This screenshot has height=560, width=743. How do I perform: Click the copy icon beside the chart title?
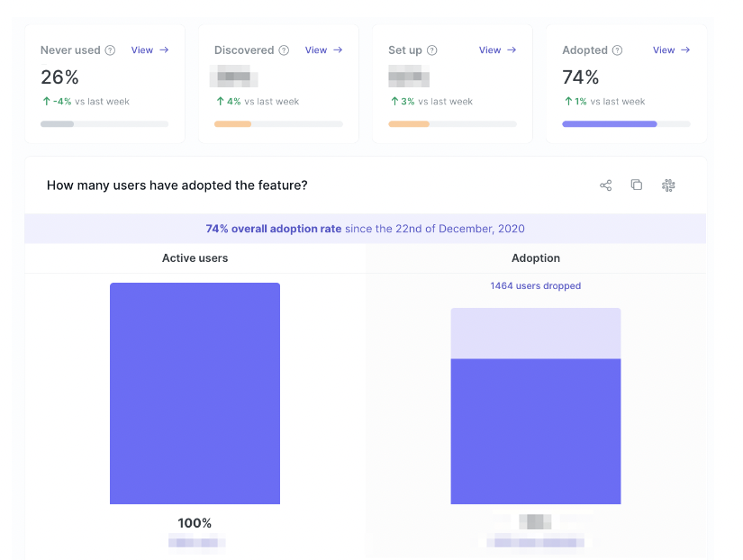coord(637,185)
